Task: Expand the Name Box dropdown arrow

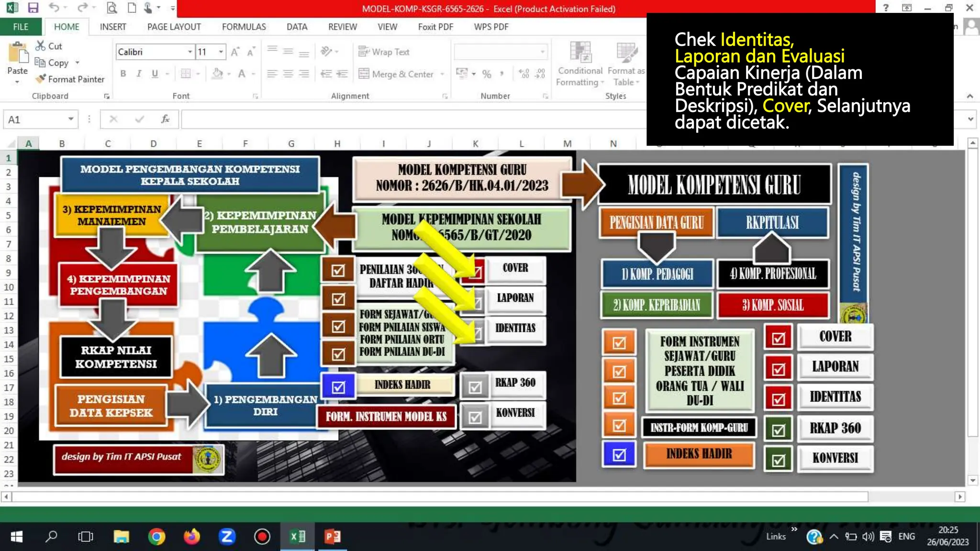Action: 70,119
